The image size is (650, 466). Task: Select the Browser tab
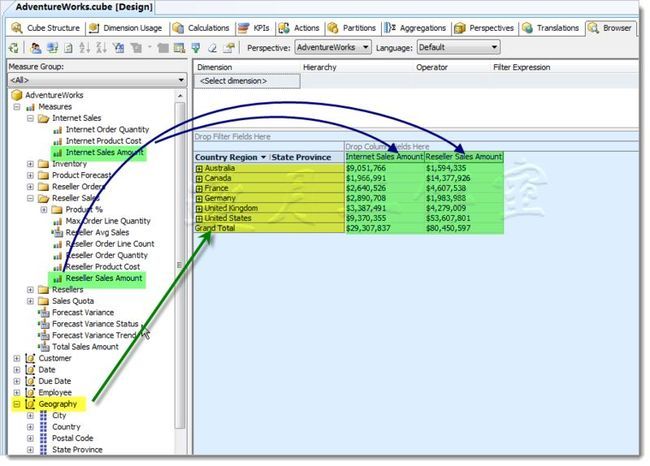tap(611, 28)
